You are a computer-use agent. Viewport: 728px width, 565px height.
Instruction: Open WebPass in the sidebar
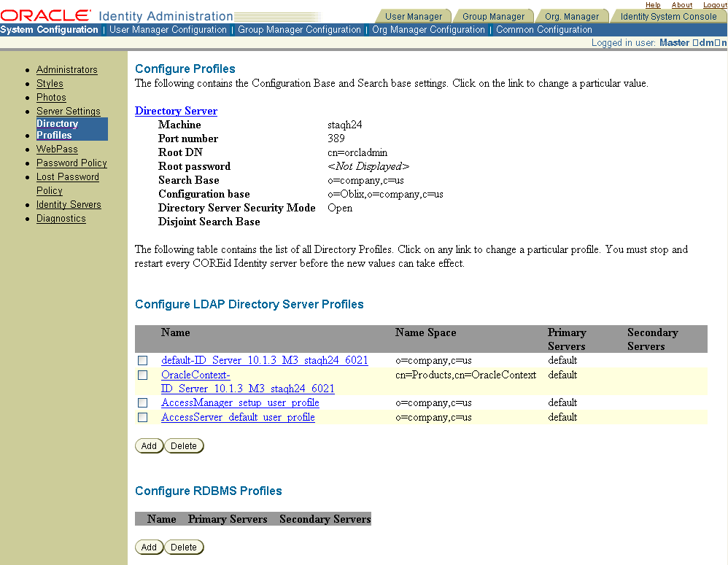click(57, 149)
